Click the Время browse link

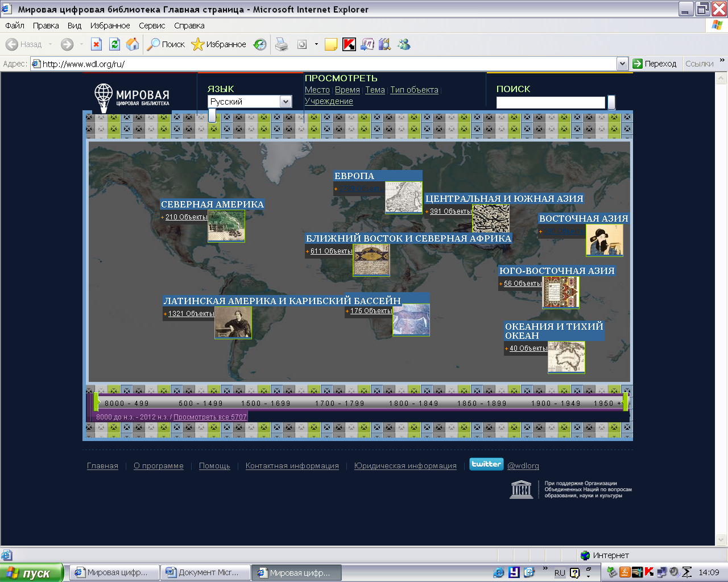pyautogui.click(x=347, y=90)
